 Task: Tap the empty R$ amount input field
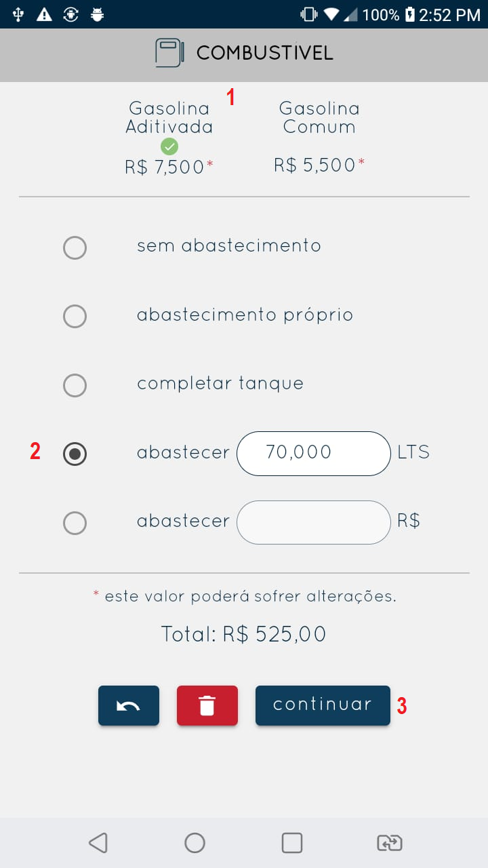(313, 522)
